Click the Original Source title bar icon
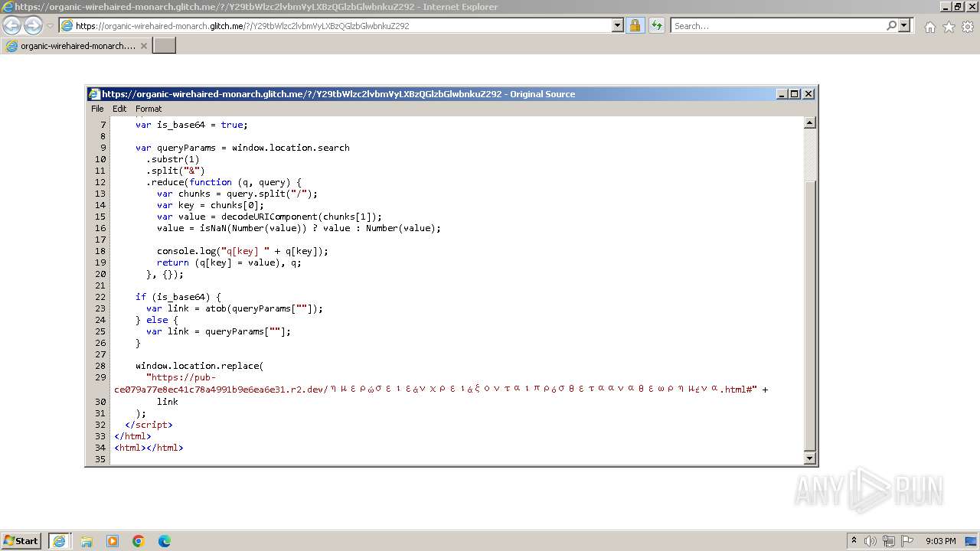Screen dimensions: 980x551 pyautogui.click(x=94, y=94)
